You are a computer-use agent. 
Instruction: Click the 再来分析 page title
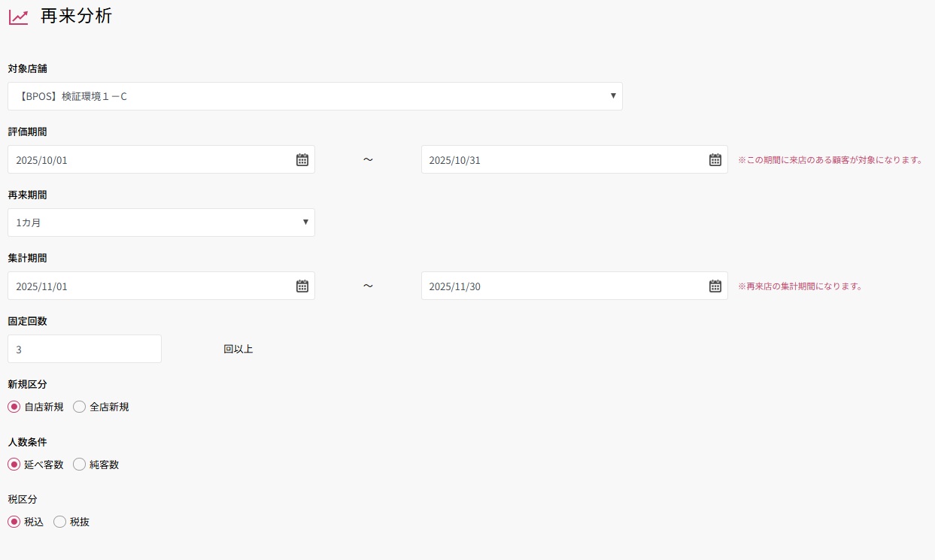coord(76,16)
